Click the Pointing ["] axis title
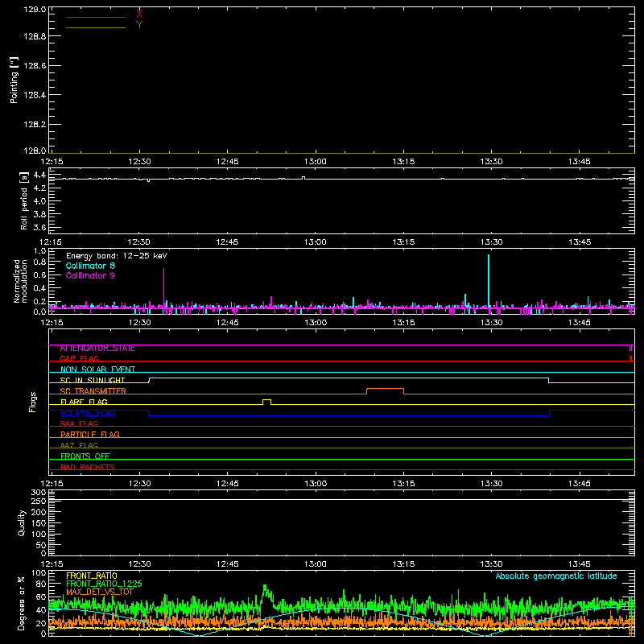Image resolution: width=644 pixels, height=644 pixels. click(x=14, y=80)
